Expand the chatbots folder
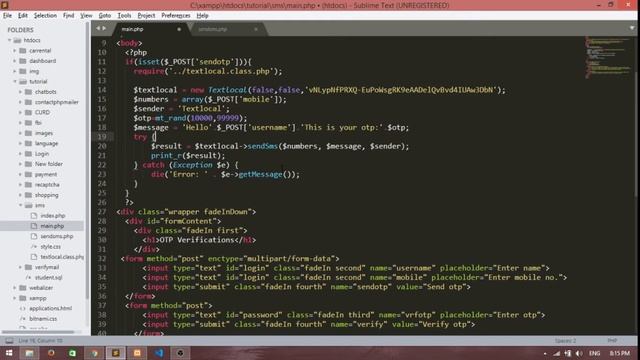 [x=20, y=92]
